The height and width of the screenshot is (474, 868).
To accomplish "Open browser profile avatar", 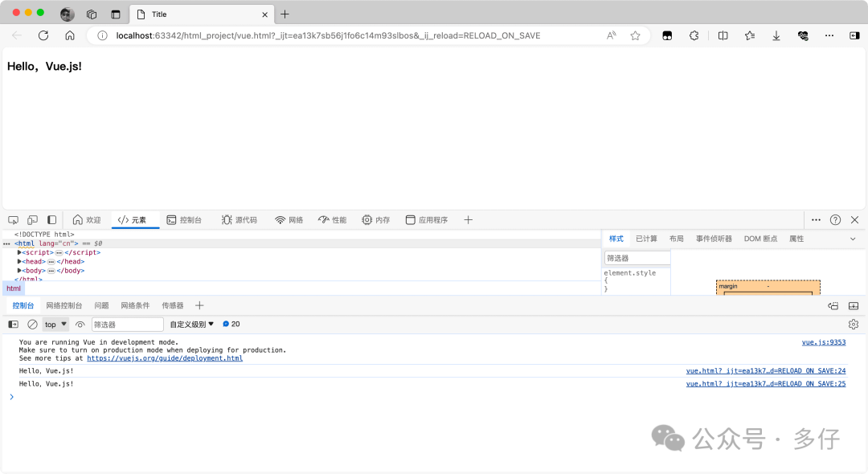I will (x=68, y=14).
